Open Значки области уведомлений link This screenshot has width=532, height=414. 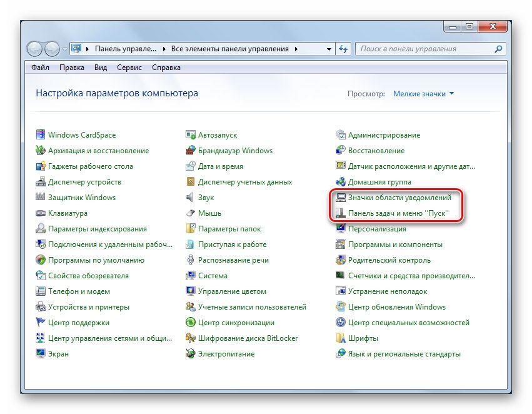399,198
